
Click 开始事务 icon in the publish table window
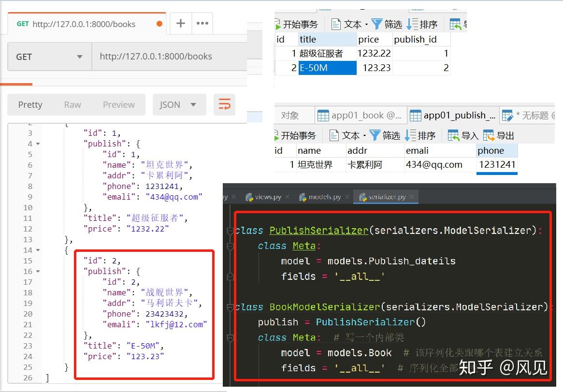(292, 135)
